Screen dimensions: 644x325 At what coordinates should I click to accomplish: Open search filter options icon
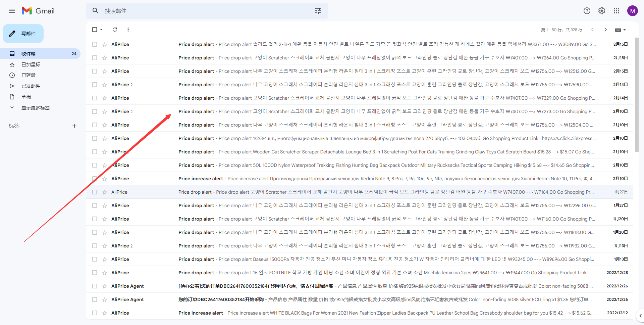(318, 11)
